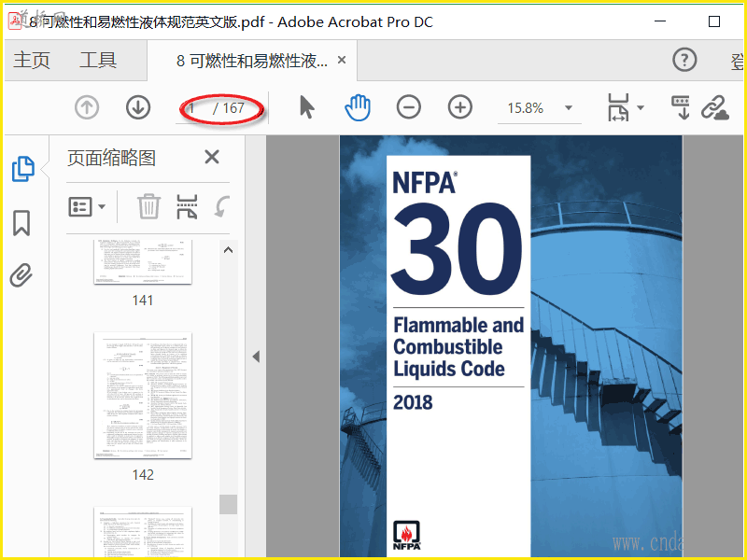Click the thumbnail scrollbar up arrow
The height and width of the screenshot is (560, 747).
[x=228, y=250]
